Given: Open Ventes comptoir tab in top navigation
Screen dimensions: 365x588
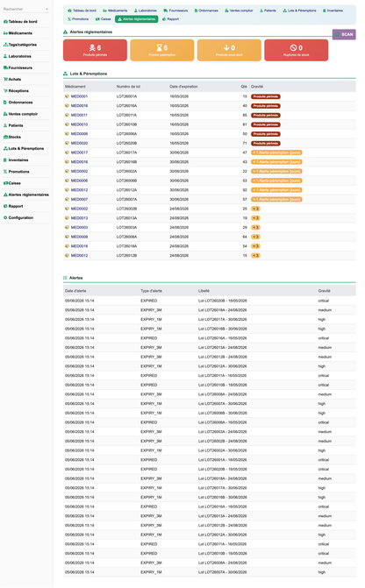Looking at the screenshot, I should pyautogui.click(x=239, y=11).
